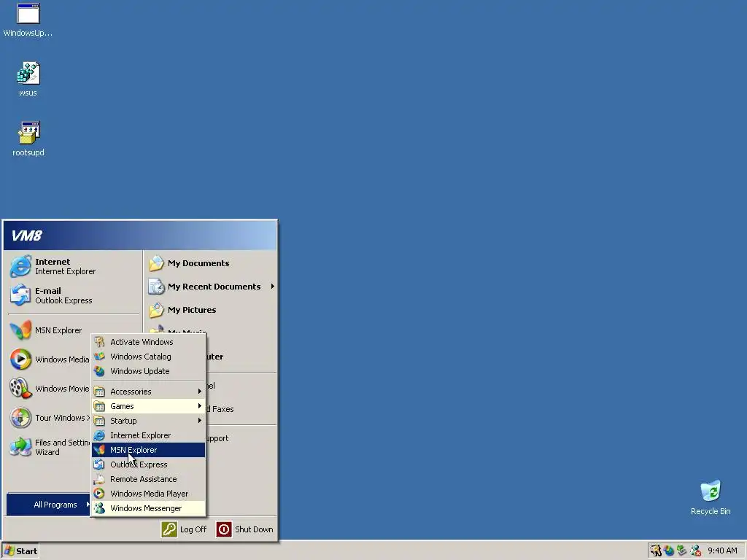Screen dimensions: 747x560
Task: Expand the Games submenu arrow
Action: 200,406
